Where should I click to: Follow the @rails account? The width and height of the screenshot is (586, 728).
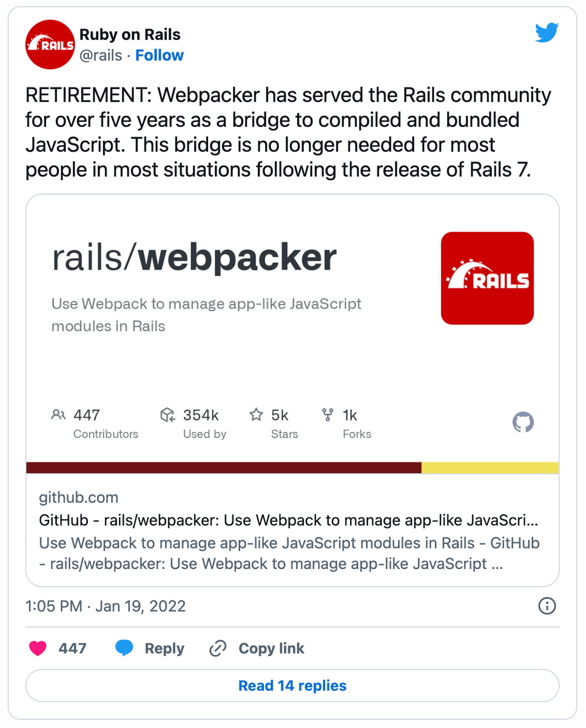point(159,55)
